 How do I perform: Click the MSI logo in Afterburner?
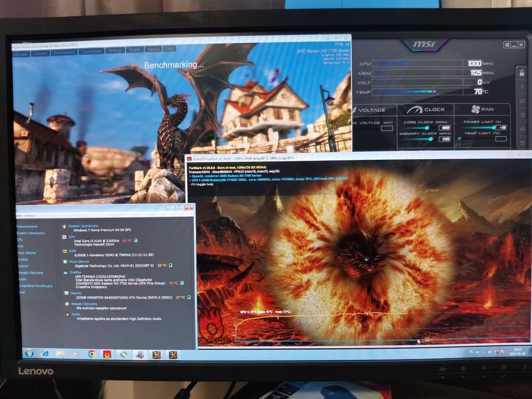(424, 44)
